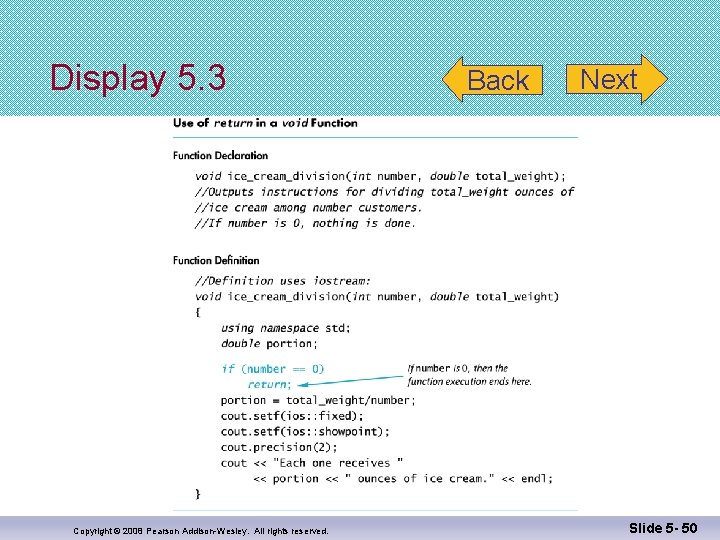Click the line 'portion = total_weight/number;'
Viewport: 720px width, 540px height.
pyautogui.click(x=318, y=400)
